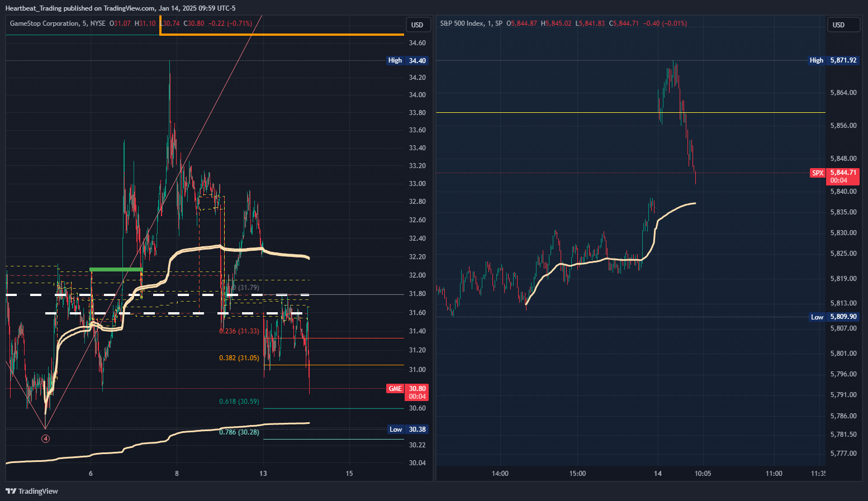Click the High 34.40 label on GME chart
868x501 pixels.
point(407,60)
